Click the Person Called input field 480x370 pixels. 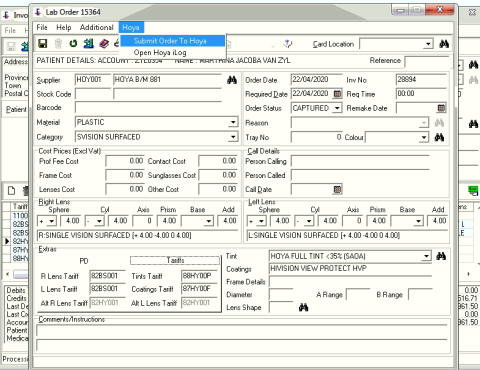(360, 175)
